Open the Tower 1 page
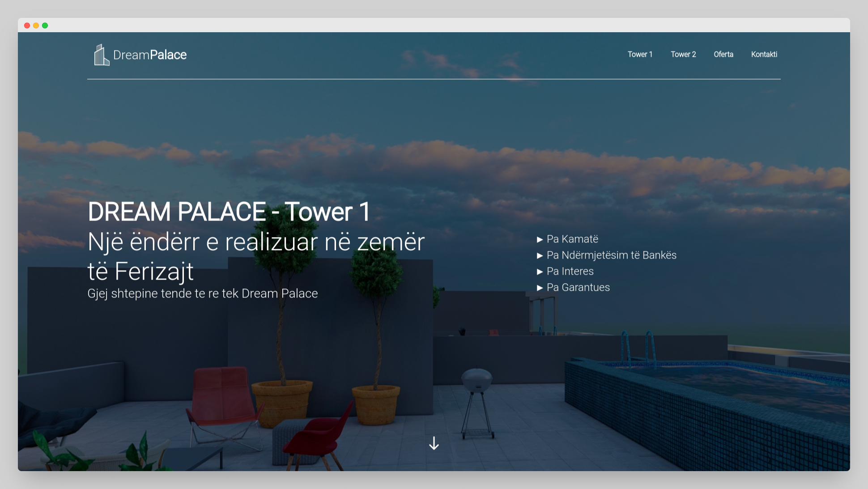 click(x=640, y=54)
